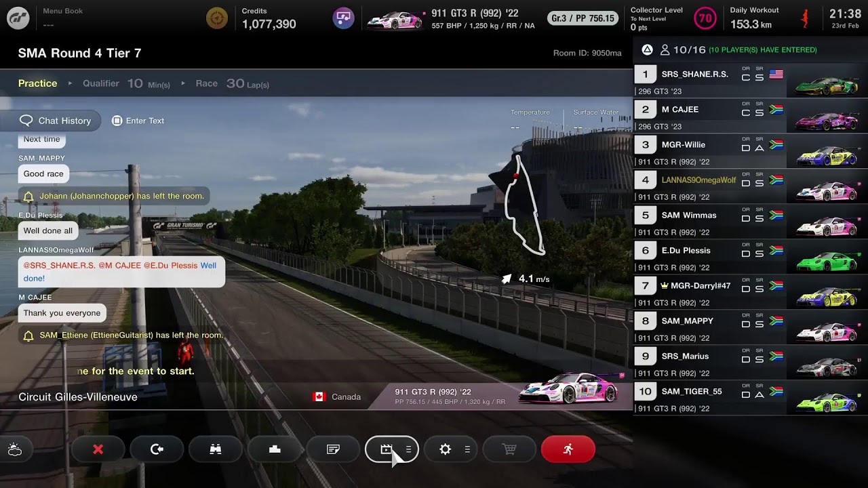Click the Gran Turismo logo icon
The width and height of the screenshot is (868, 488).
18,18
